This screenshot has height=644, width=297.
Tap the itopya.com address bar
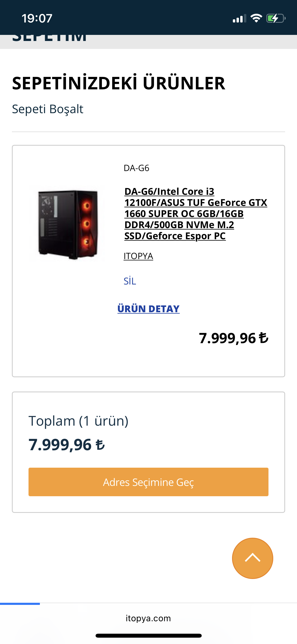[148, 618]
